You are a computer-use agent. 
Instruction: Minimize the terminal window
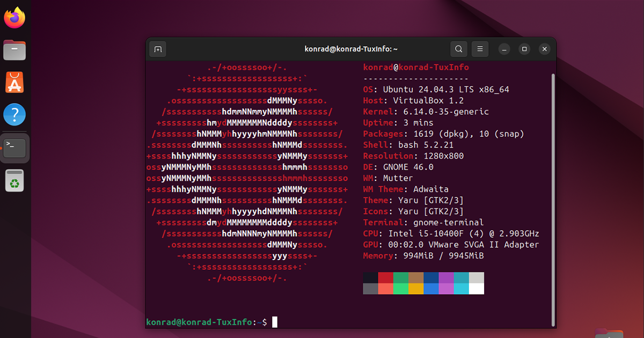[504, 49]
